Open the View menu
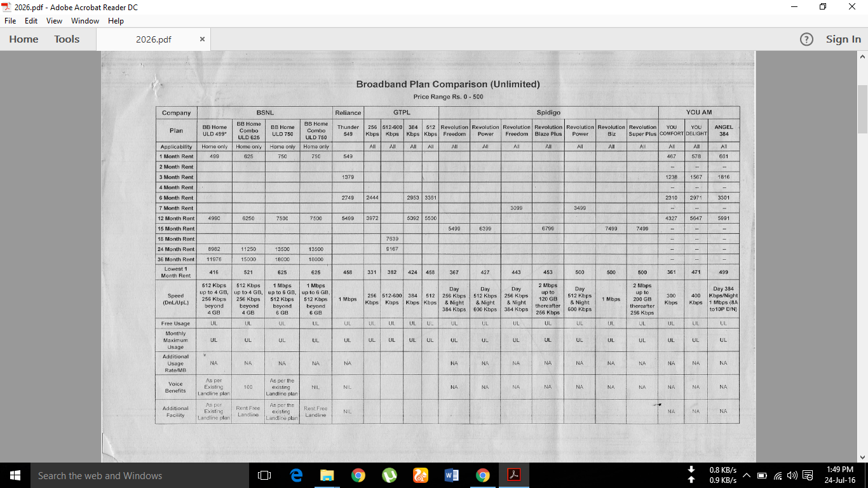868x488 pixels. pos(54,21)
